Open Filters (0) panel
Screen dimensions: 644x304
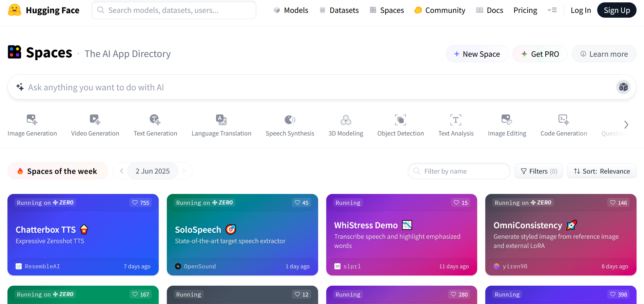(539, 171)
